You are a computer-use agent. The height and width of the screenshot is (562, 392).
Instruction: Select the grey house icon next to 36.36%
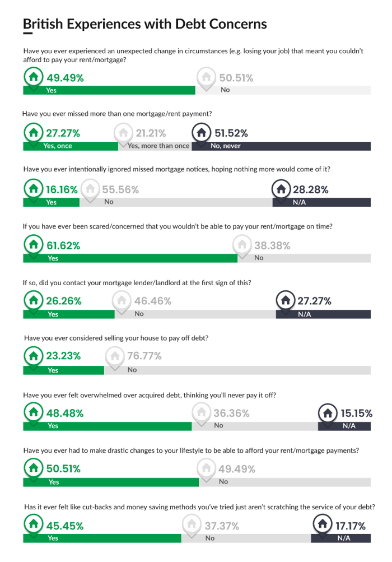pyautogui.click(x=202, y=412)
